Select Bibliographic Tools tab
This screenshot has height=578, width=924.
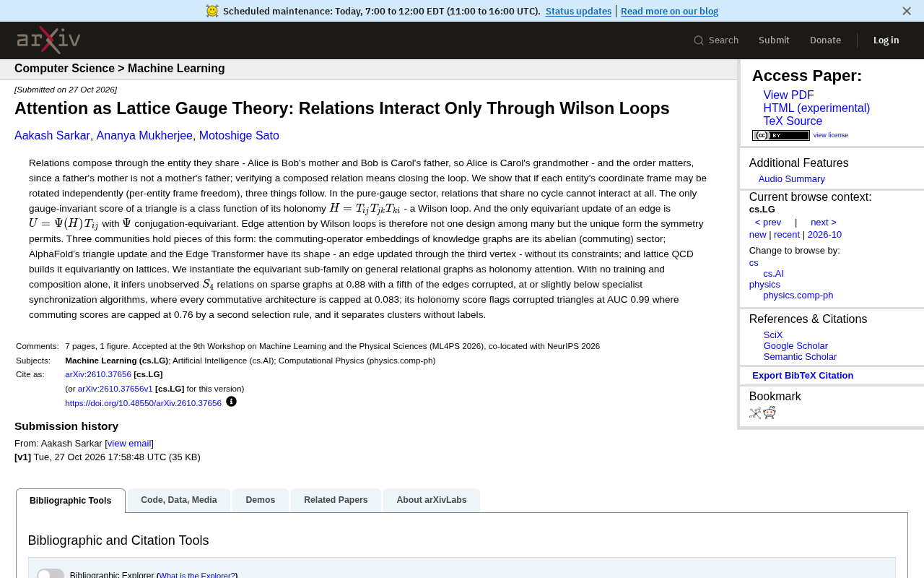71,501
